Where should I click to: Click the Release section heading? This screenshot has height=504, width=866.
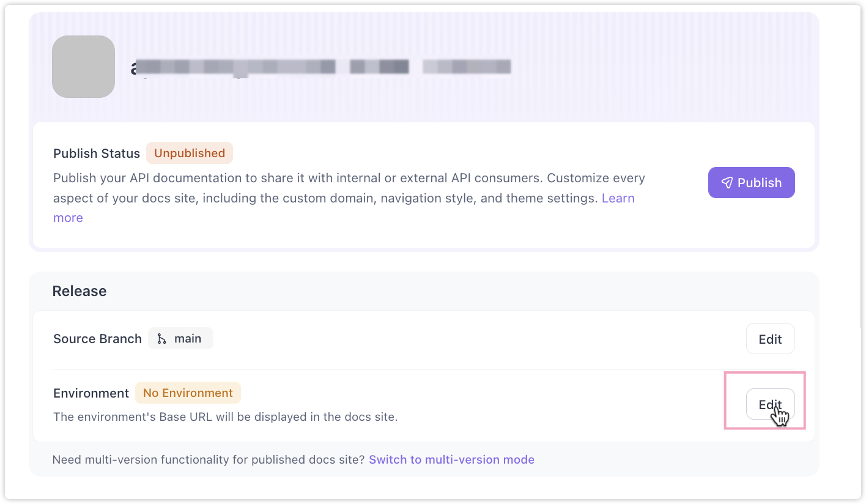[80, 291]
